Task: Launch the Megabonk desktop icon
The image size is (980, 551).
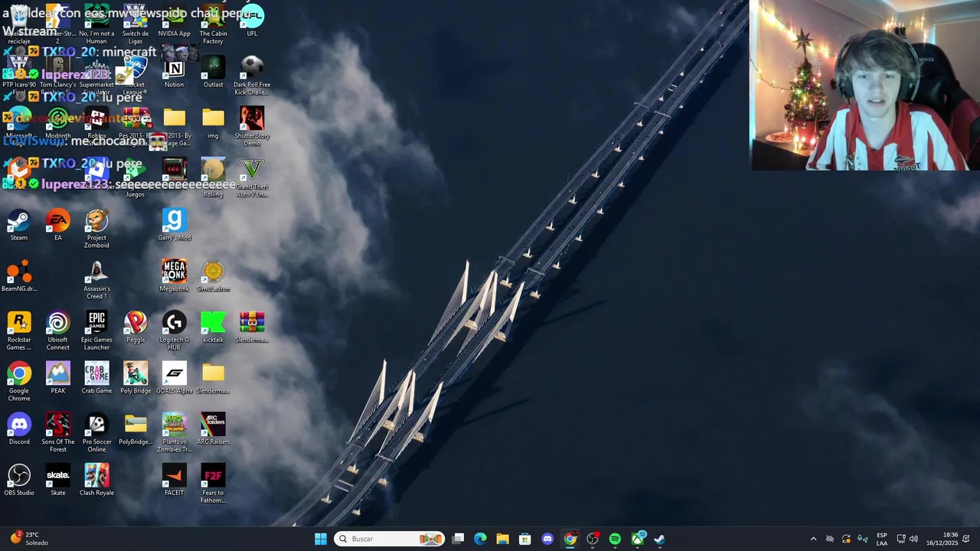Action: (175, 276)
